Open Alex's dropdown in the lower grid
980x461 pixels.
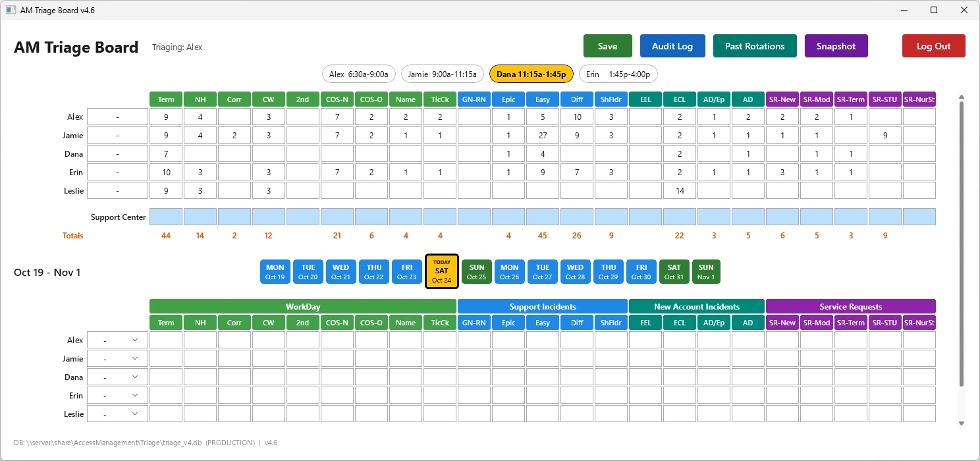click(118, 340)
